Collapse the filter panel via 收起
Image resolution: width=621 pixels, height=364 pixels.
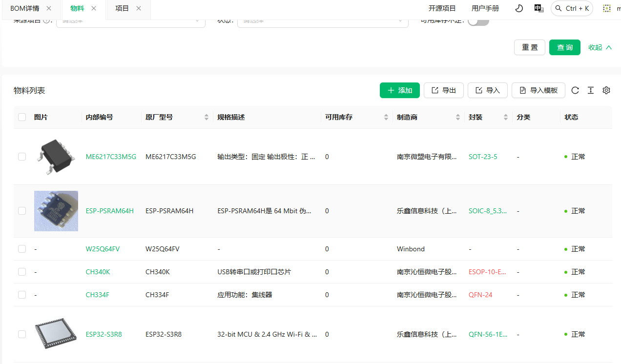click(600, 47)
